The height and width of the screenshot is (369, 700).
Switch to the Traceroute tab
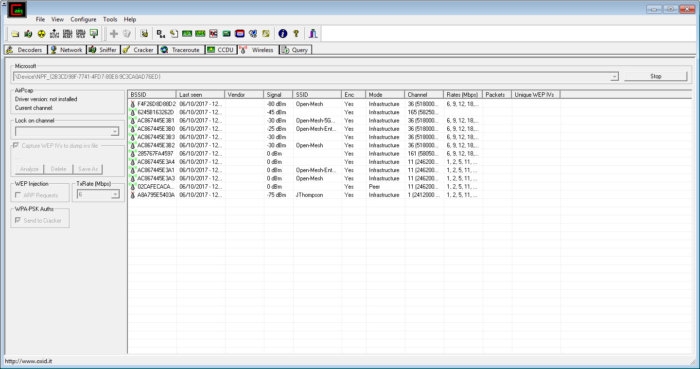pyautogui.click(x=181, y=50)
